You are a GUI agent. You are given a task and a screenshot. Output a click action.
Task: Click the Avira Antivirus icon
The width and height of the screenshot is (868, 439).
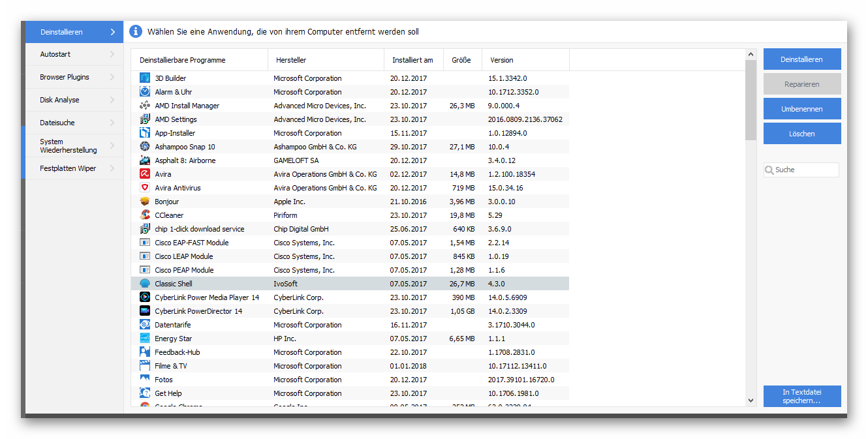tap(145, 188)
